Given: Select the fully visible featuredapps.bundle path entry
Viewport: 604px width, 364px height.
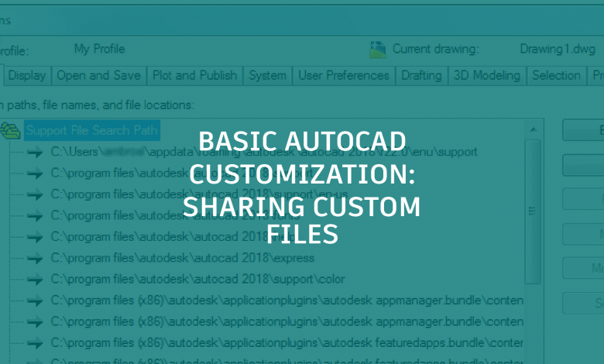Looking at the screenshot, I should tap(287, 342).
